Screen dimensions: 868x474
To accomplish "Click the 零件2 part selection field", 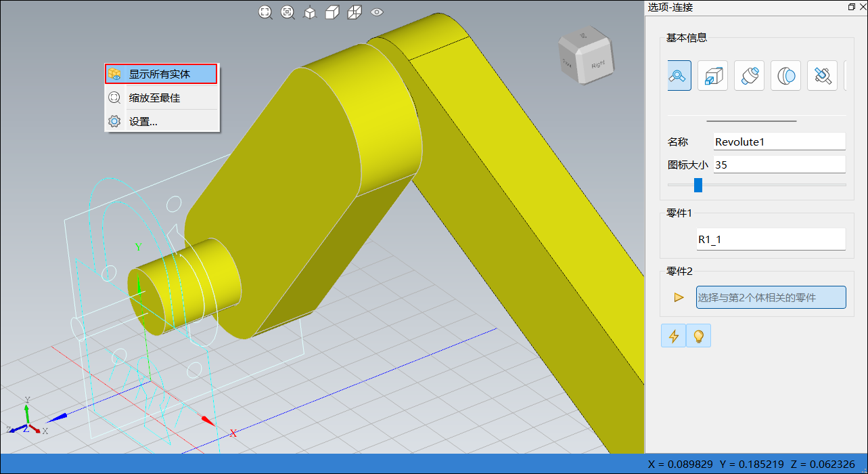I will click(771, 297).
